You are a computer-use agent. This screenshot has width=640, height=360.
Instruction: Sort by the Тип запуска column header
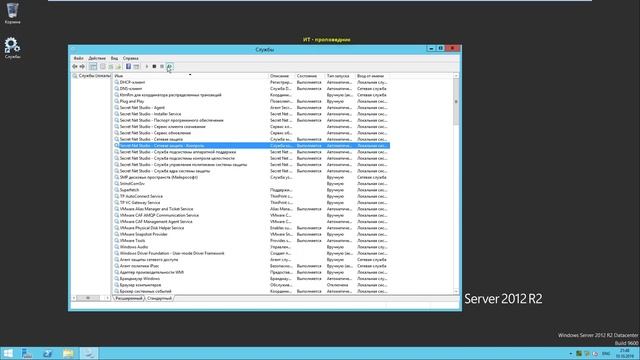tap(340, 76)
